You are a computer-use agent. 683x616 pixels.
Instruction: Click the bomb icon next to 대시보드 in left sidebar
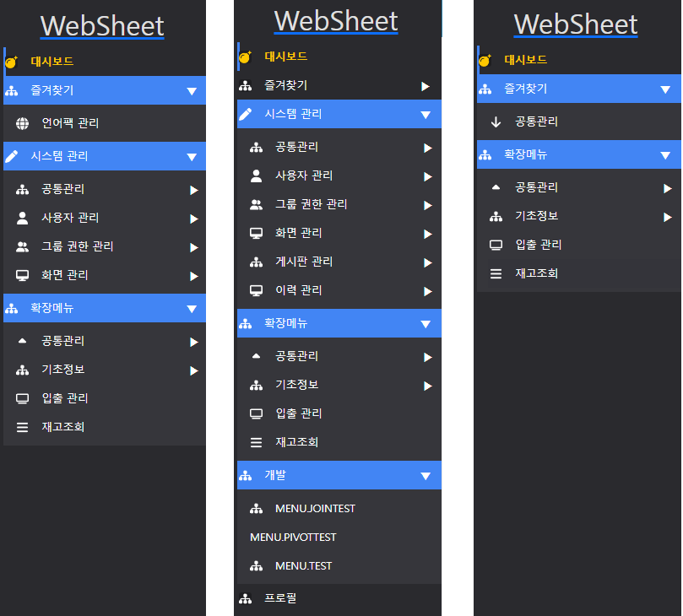pyautogui.click(x=11, y=62)
